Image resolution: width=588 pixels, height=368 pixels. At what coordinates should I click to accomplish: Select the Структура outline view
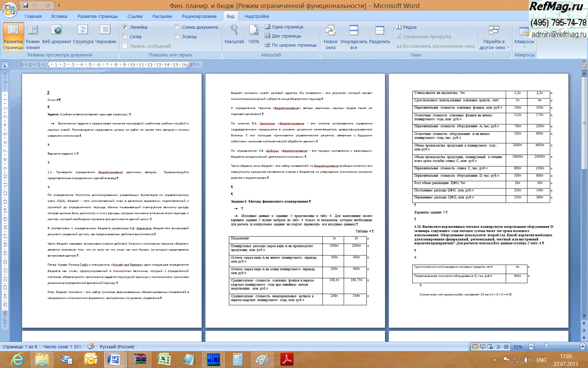(83, 35)
